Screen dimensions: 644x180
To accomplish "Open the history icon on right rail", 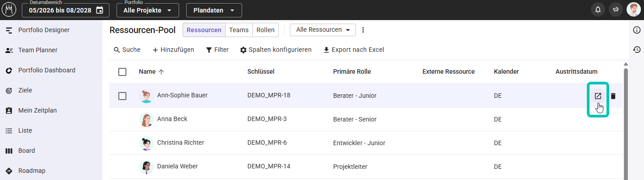I will click(637, 50).
